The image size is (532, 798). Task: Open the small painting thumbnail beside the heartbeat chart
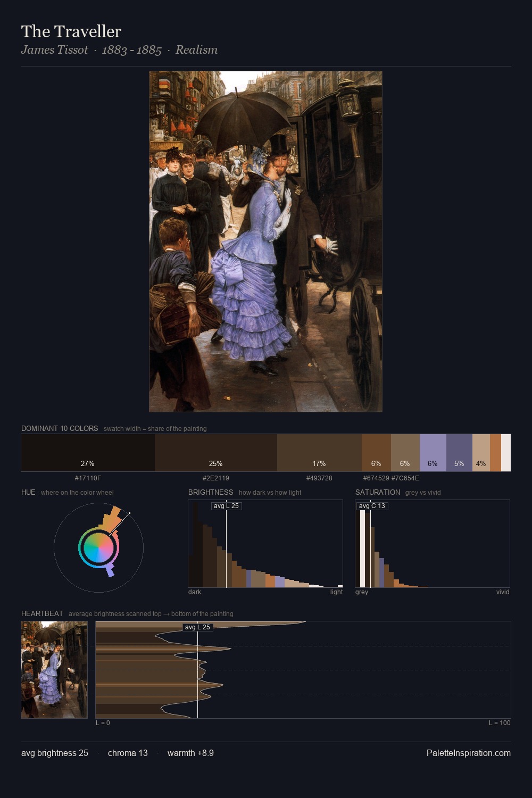54,670
